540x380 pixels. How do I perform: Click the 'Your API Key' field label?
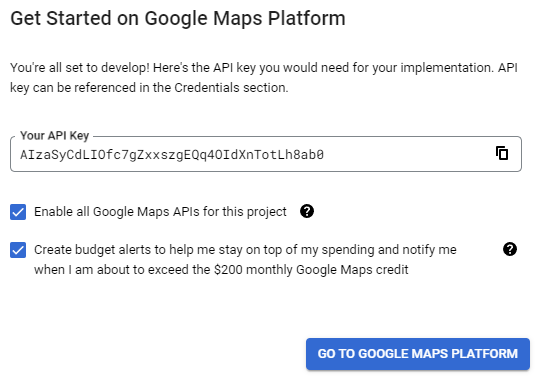(x=54, y=135)
